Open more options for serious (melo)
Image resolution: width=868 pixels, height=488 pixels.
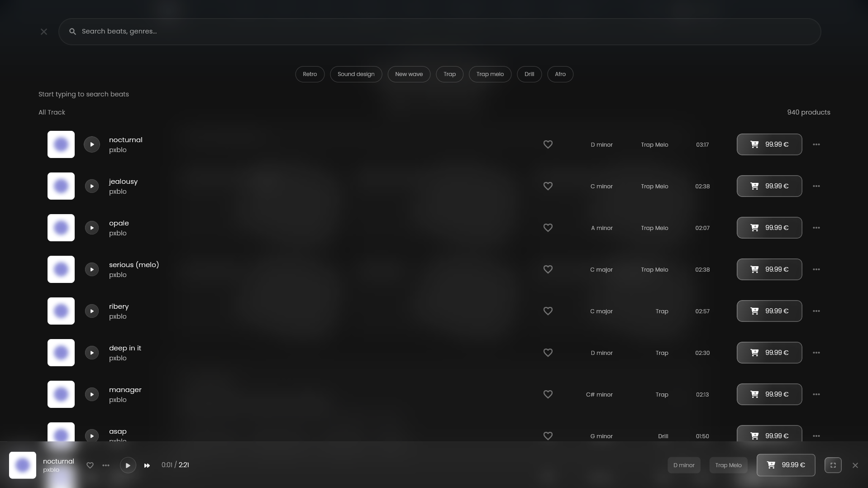click(x=816, y=269)
